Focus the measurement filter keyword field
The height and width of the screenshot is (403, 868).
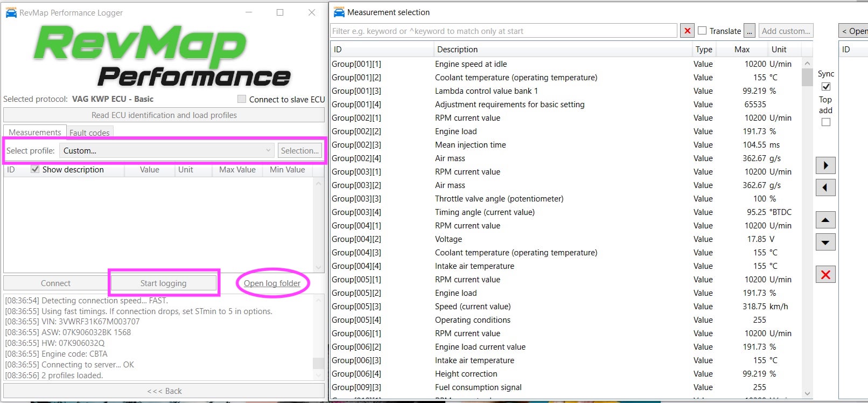(503, 31)
